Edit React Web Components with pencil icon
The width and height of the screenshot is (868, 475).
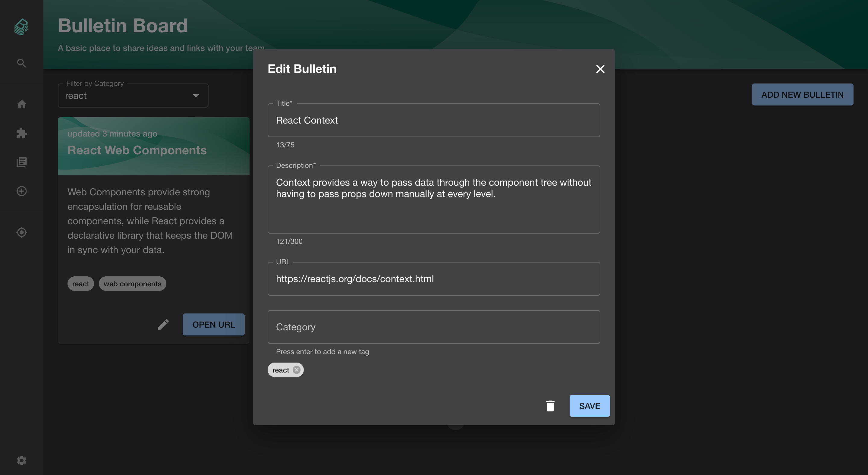(x=163, y=324)
